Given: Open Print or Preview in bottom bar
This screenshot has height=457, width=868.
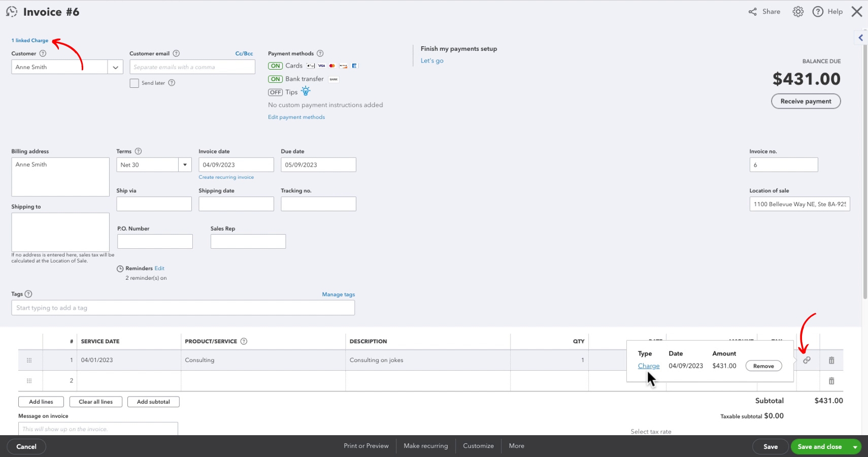Looking at the screenshot, I should [366, 446].
